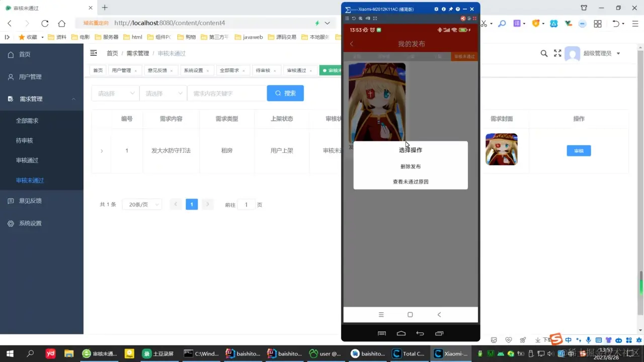Go to browser home page icon

[x=61, y=23]
